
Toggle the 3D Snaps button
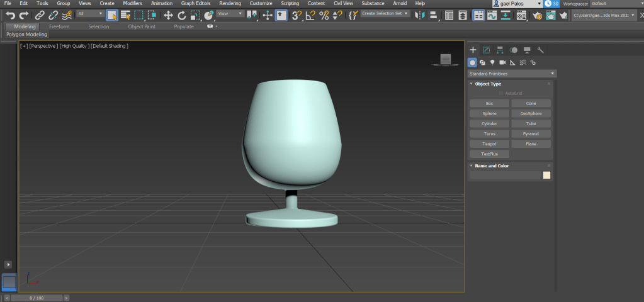click(x=297, y=14)
